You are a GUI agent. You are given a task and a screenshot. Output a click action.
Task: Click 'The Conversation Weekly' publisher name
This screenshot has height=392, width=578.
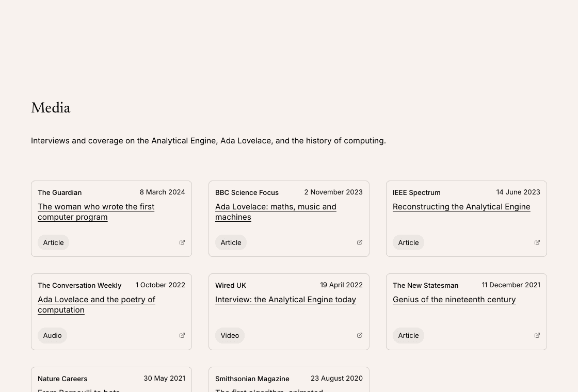pyautogui.click(x=79, y=285)
